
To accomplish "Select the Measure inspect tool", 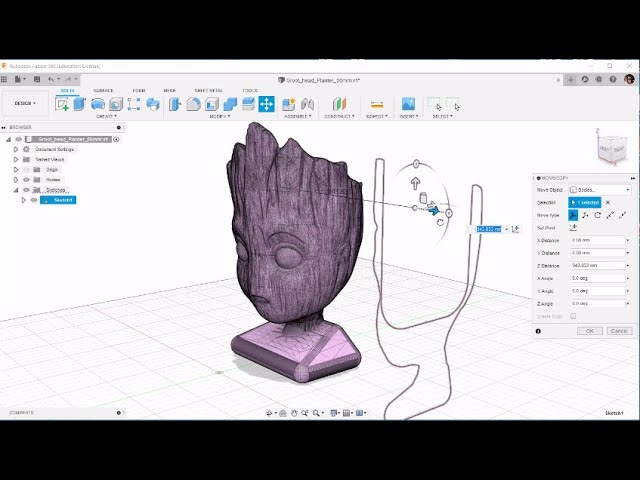I will pyautogui.click(x=377, y=104).
